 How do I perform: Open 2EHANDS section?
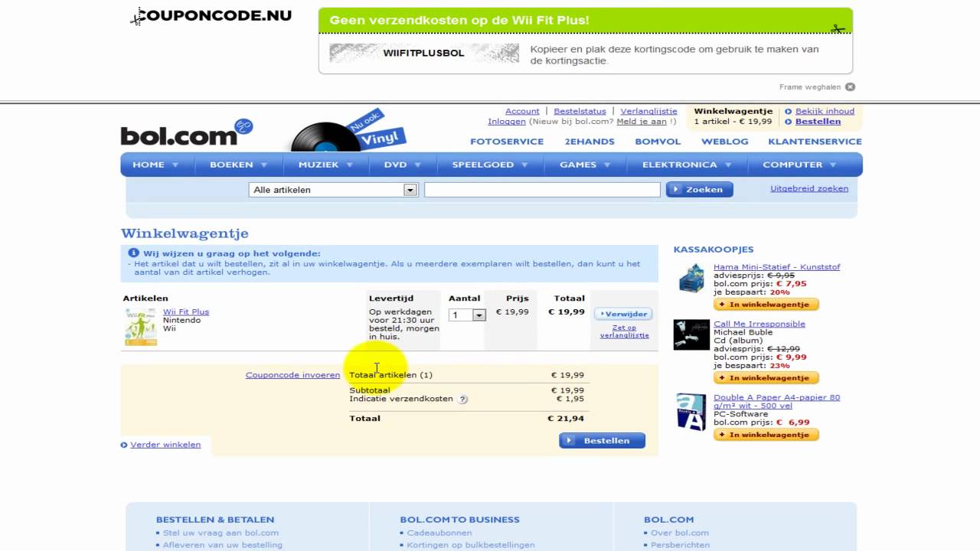(x=590, y=142)
